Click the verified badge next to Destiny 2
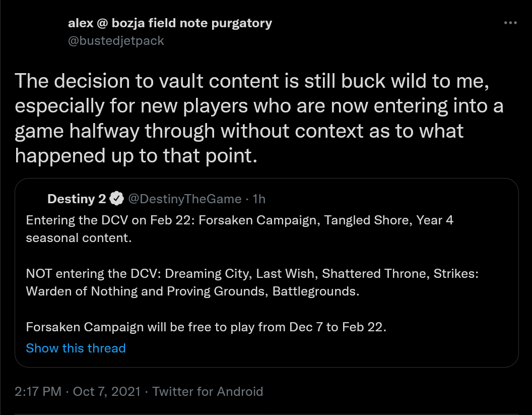Viewport: 532px width, 415px height. click(117, 199)
